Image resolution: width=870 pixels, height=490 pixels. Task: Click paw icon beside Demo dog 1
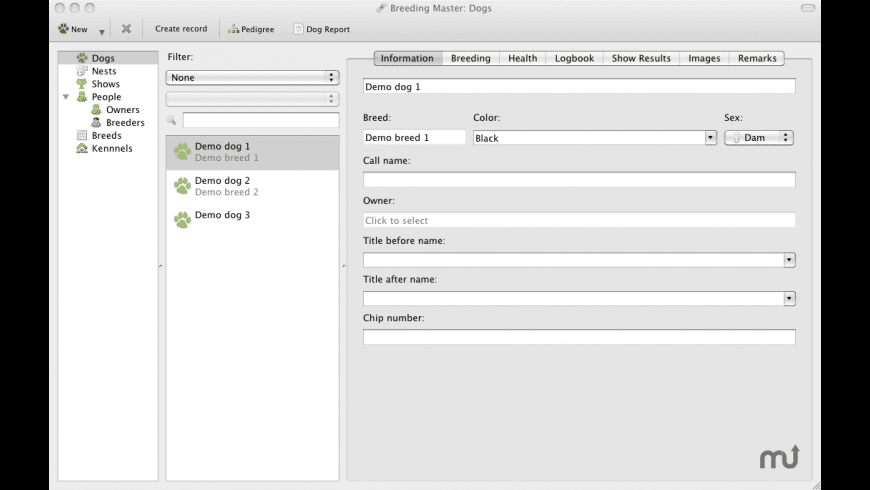[x=182, y=151]
